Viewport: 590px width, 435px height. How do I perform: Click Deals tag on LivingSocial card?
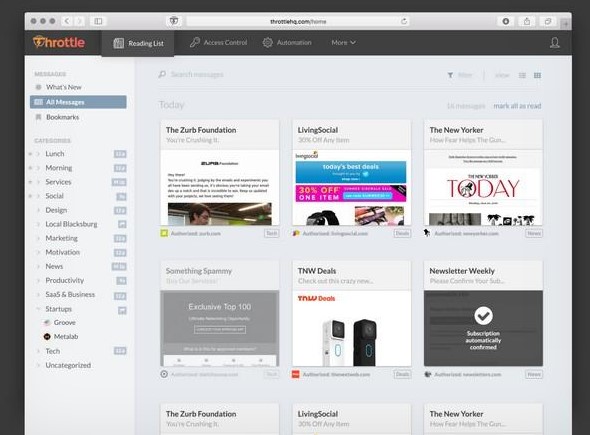(402, 233)
